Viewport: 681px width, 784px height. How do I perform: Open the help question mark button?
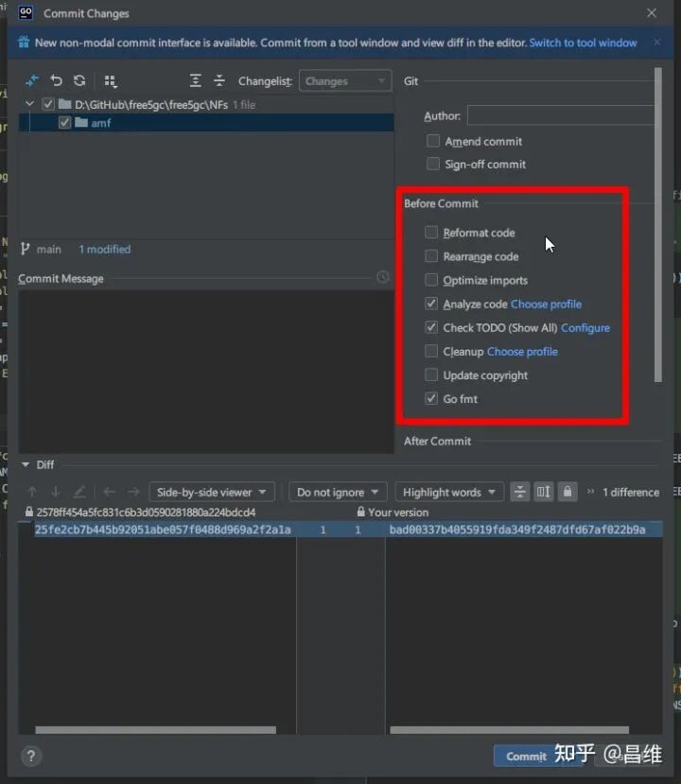(31, 756)
